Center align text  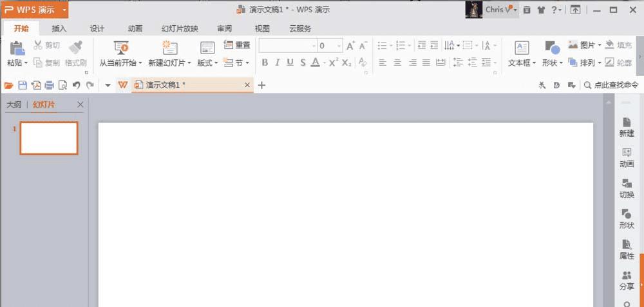(397, 63)
